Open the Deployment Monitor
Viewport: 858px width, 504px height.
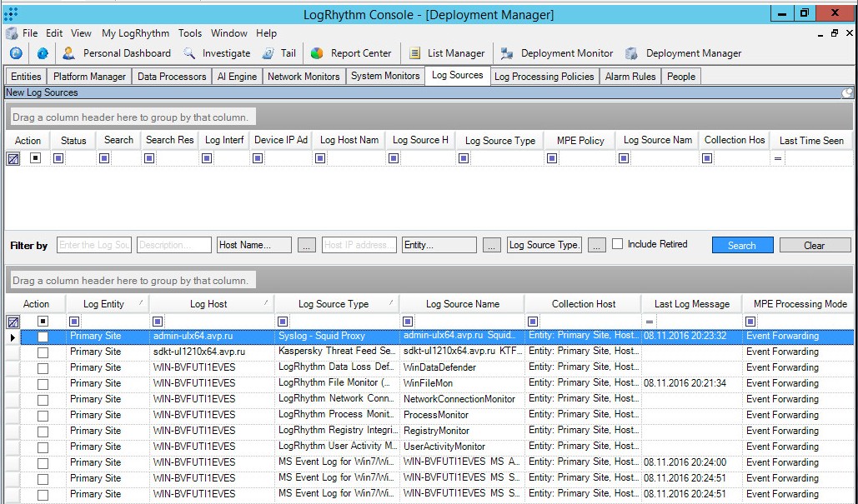(557, 52)
